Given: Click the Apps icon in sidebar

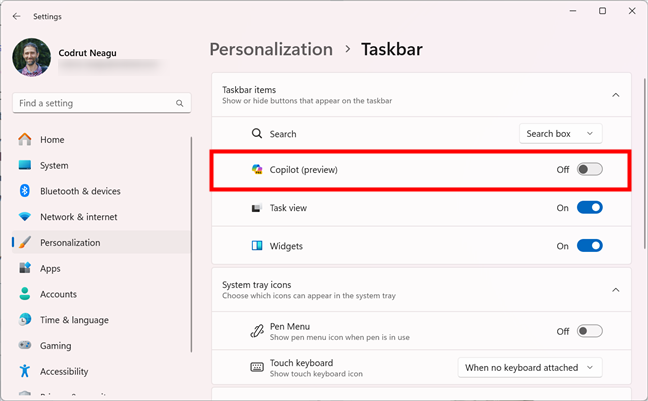Looking at the screenshot, I should [25, 268].
